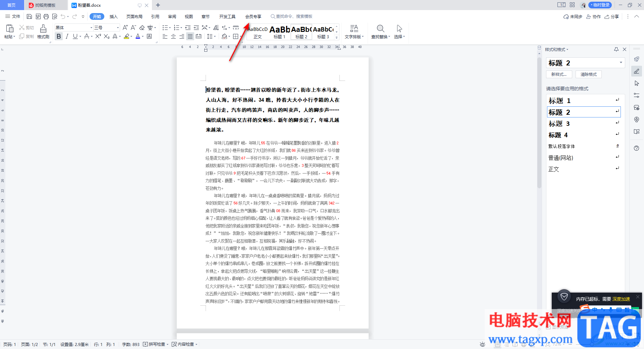
Task: Click the Undo arrow icon
Action: pos(63,16)
